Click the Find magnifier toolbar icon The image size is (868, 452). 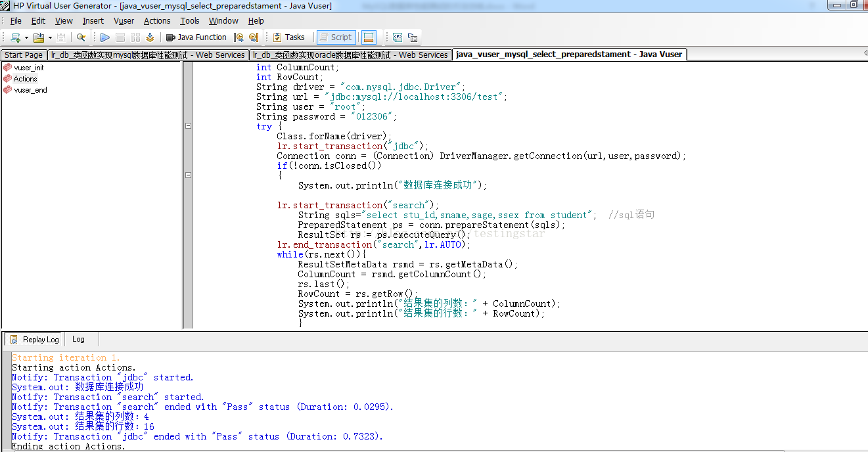point(81,37)
